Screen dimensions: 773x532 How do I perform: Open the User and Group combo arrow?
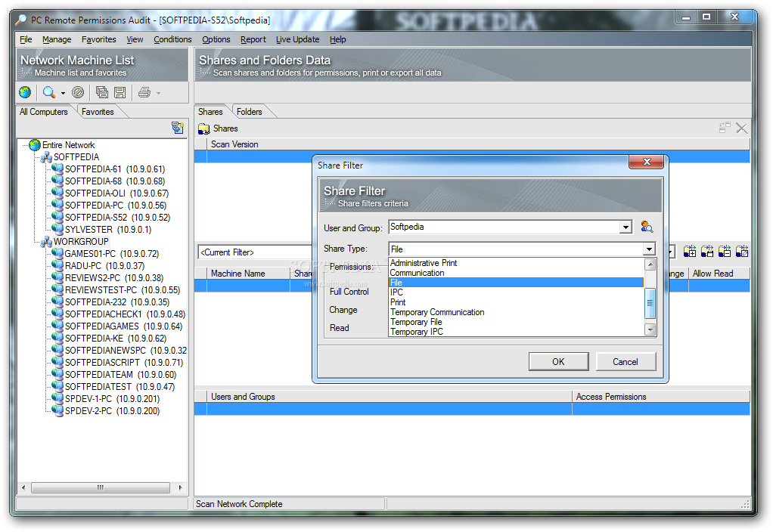click(626, 227)
